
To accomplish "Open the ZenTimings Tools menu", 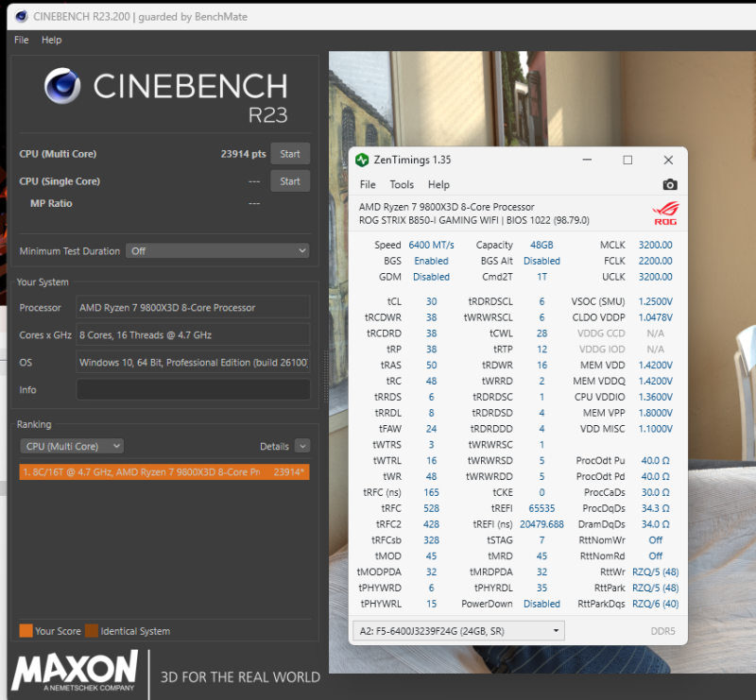I will tap(402, 184).
